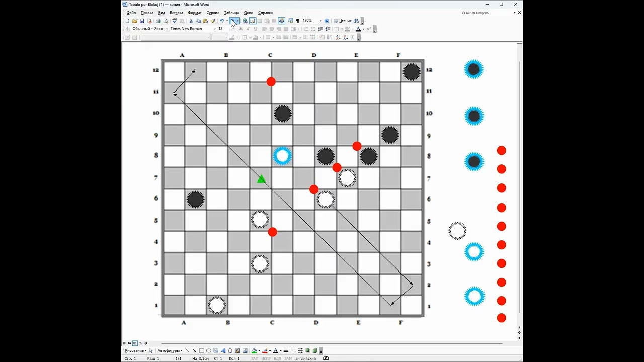The image size is (644, 362).
Task: Toggle ИСПР track changes in status bar
Action: 267,358
